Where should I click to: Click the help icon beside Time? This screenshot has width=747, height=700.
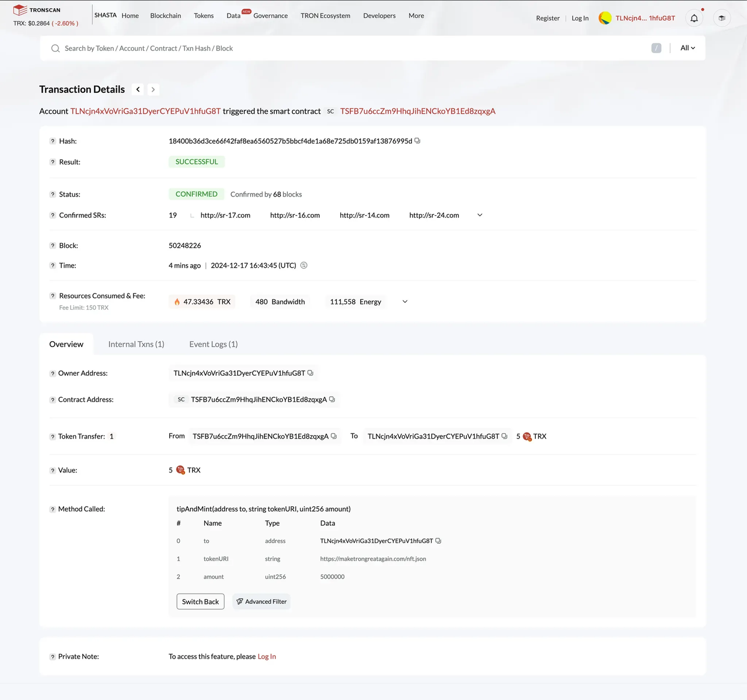point(53,265)
